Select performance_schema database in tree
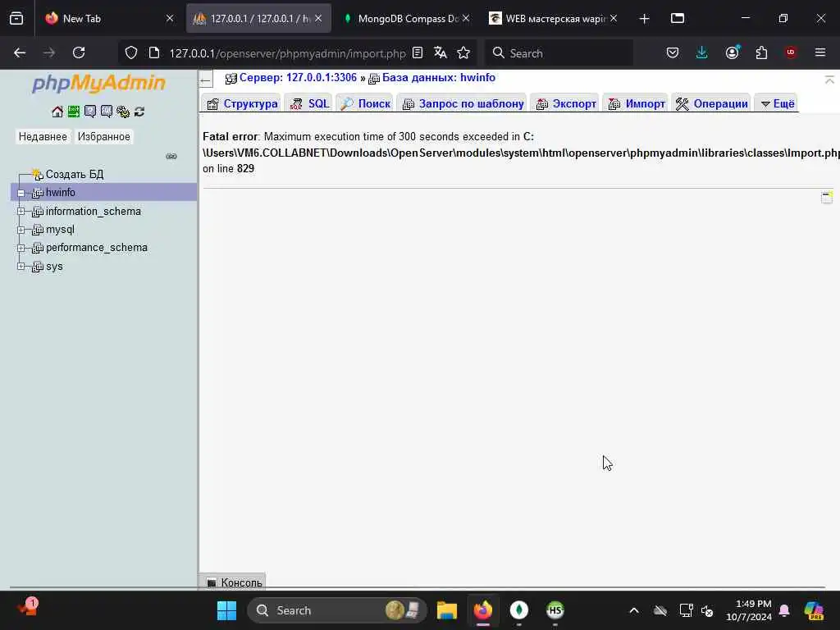 [x=97, y=248]
